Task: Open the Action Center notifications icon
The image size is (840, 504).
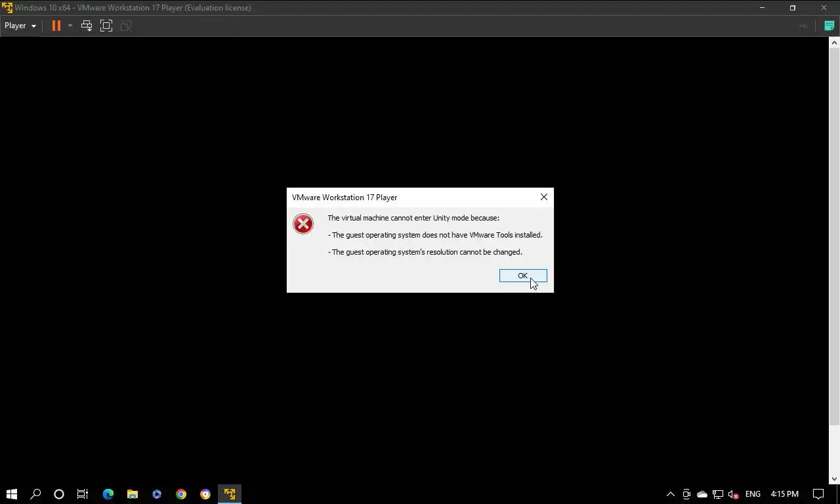Action: point(818,494)
